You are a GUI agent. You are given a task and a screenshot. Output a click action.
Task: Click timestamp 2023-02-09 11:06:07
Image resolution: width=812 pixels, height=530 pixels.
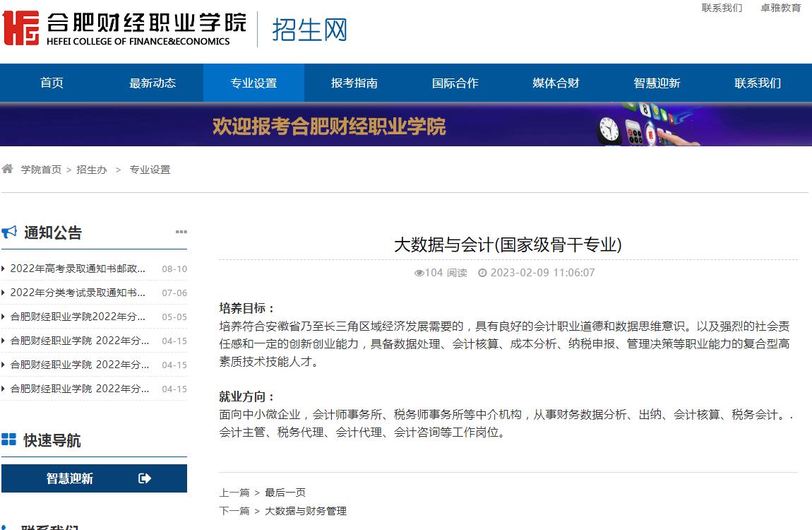(x=543, y=273)
